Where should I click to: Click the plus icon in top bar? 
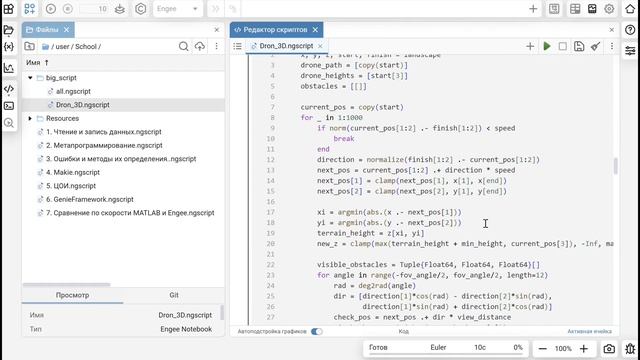(x=533, y=9)
